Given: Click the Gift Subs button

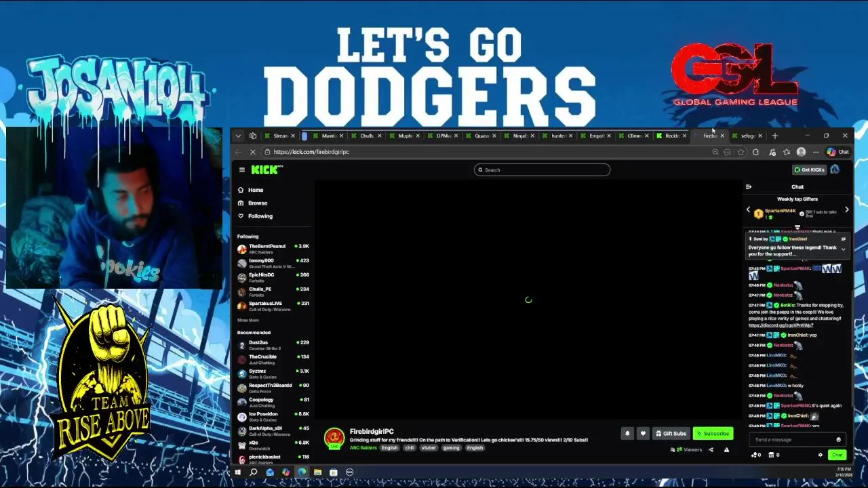Looking at the screenshot, I should (671, 434).
